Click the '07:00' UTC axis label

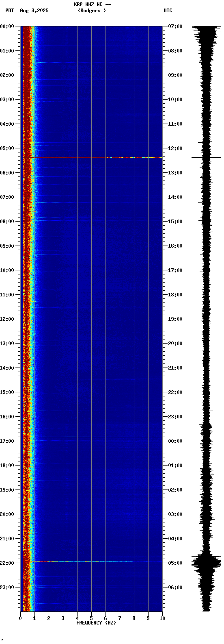[175, 26]
